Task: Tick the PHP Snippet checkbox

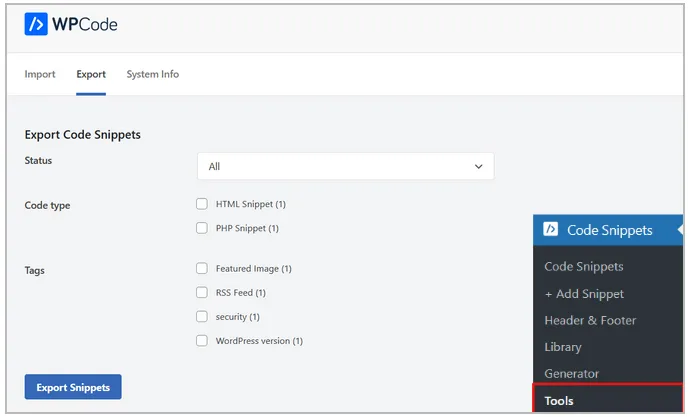Action: pos(202,228)
